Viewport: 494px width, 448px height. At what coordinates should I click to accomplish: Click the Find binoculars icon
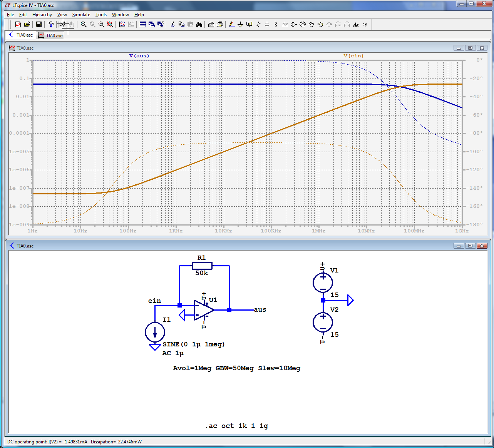click(199, 25)
